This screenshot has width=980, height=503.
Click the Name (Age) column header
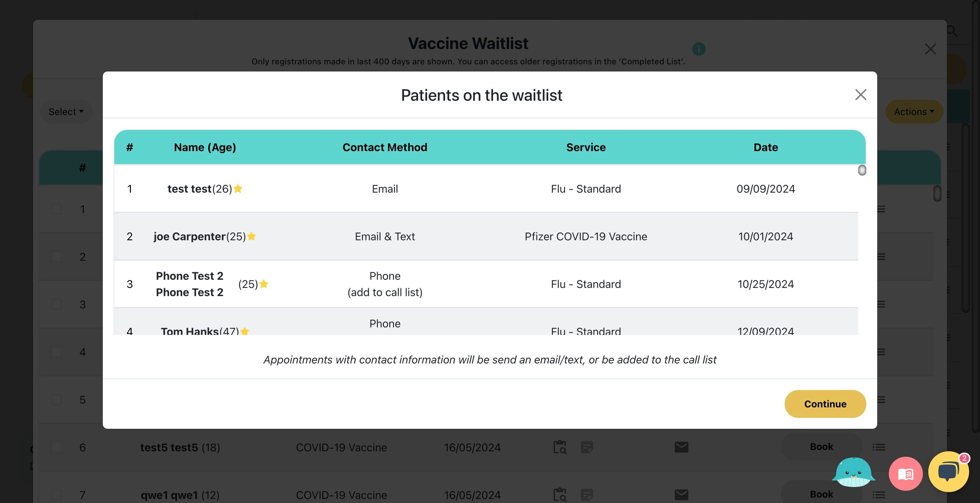point(205,147)
